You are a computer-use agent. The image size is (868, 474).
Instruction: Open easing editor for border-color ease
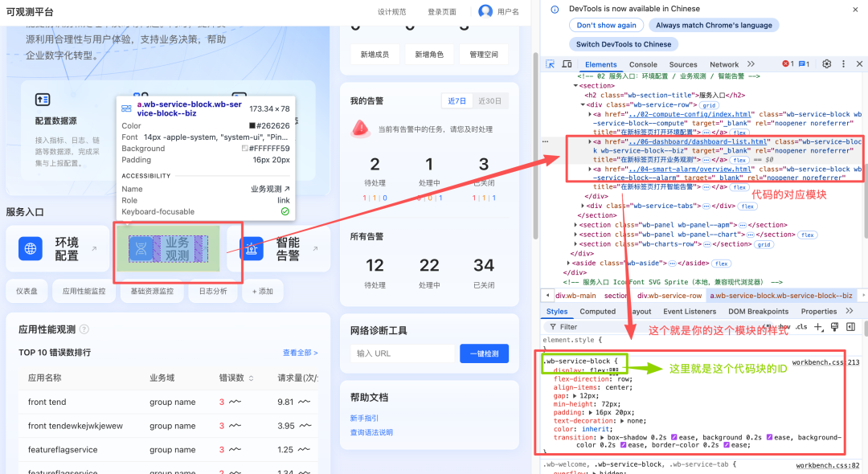(x=727, y=445)
